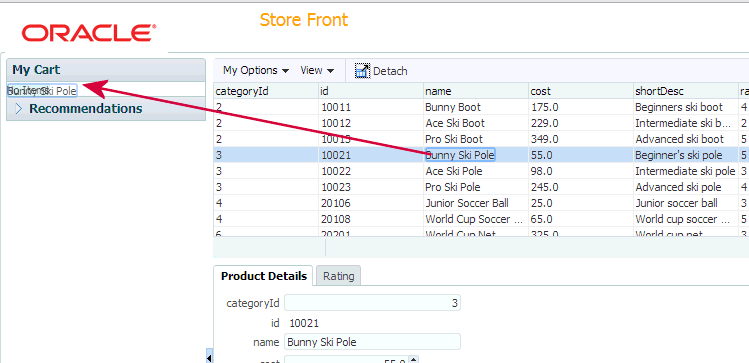Click the Junior soccer ball description
The height and width of the screenshot is (363, 749).
676,203
